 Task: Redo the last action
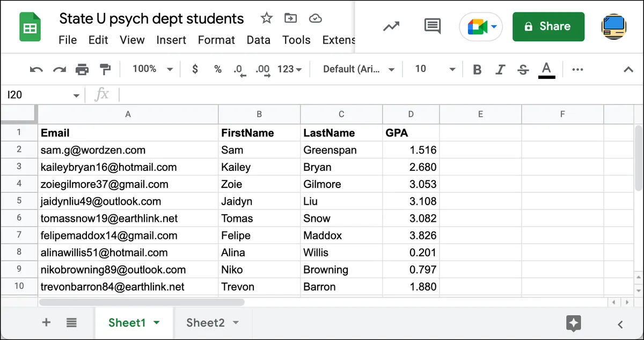point(59,69)
